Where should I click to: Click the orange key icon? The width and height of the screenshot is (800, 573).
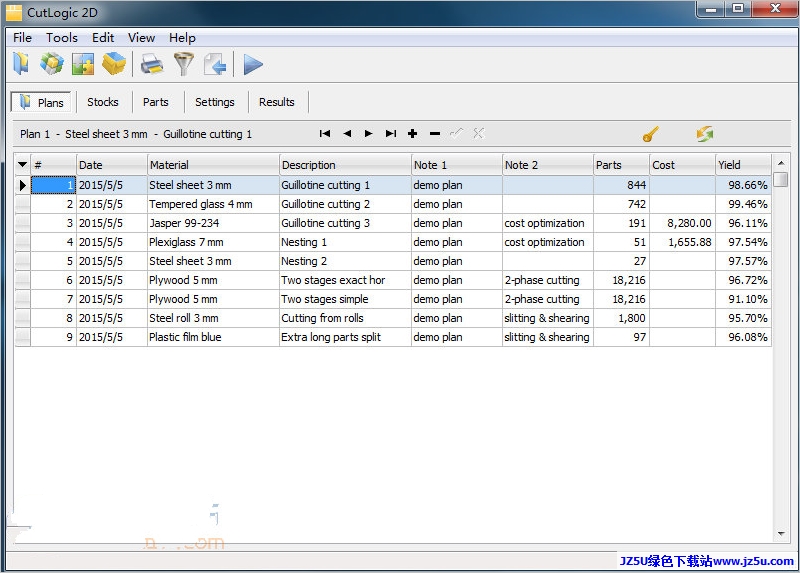pos(651,134)
